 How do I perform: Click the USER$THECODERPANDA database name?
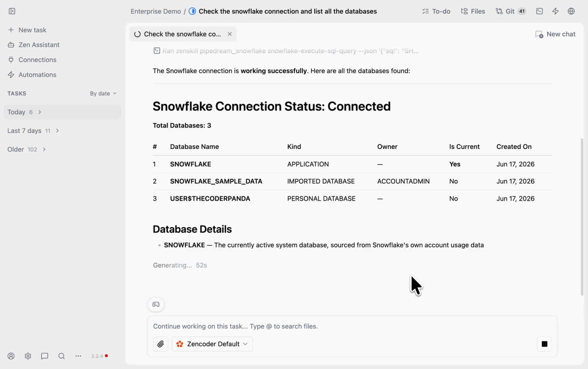click(210, 199)
